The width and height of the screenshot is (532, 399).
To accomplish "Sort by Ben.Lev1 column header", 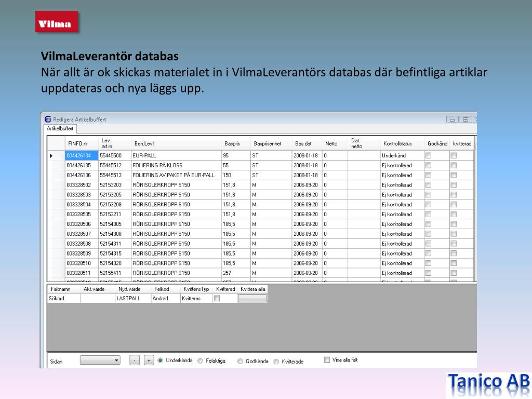I will click(176, 143).
